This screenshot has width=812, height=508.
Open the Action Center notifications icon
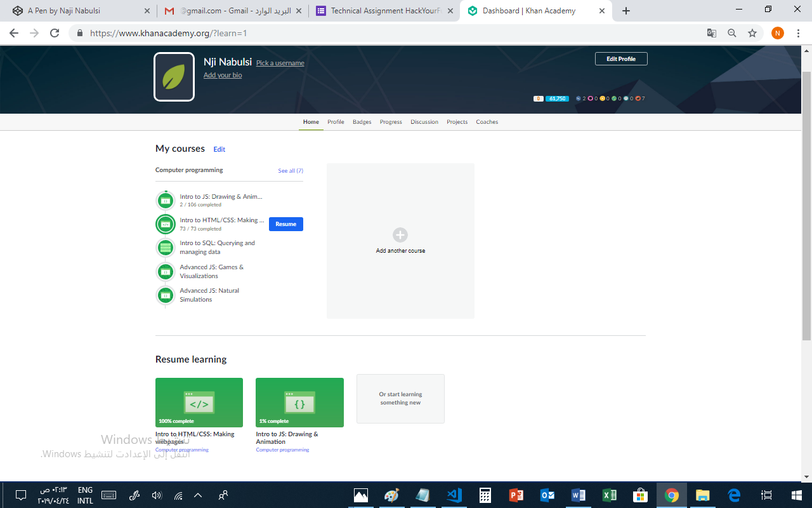pos(20,495)
